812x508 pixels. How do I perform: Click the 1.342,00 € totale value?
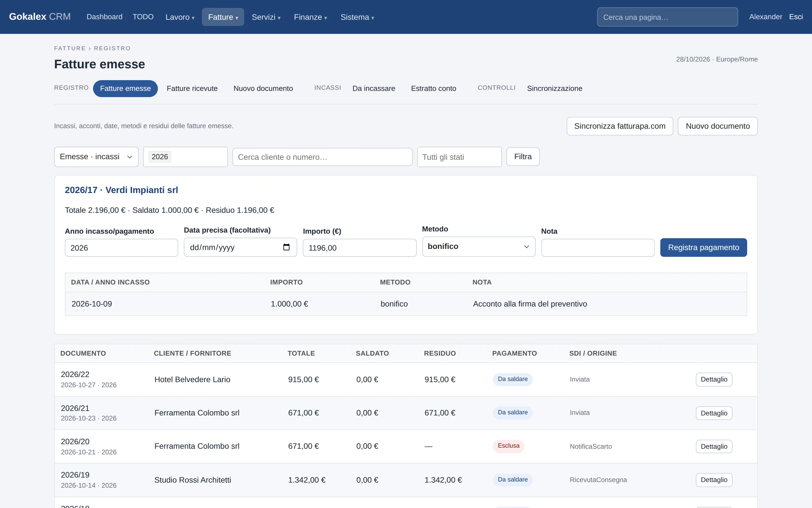click(307, 480)
